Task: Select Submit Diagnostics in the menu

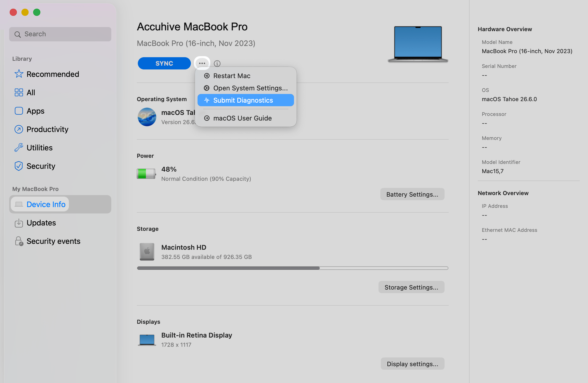Action: (x=246, y=100)
